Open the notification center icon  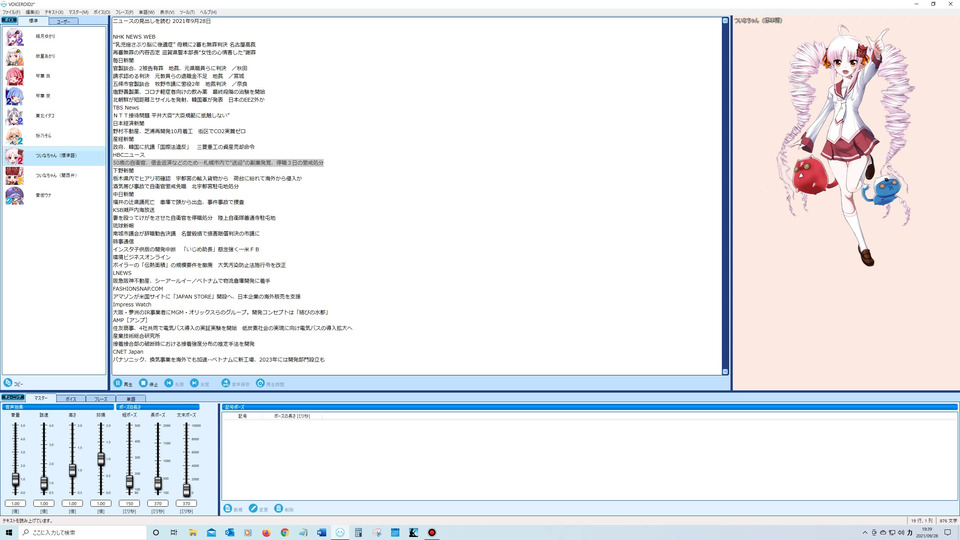[x=948, y=533]
